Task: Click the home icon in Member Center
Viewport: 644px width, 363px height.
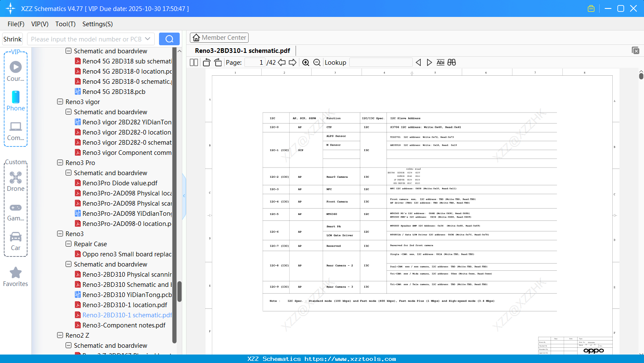Action: click(x=196, y=38)
